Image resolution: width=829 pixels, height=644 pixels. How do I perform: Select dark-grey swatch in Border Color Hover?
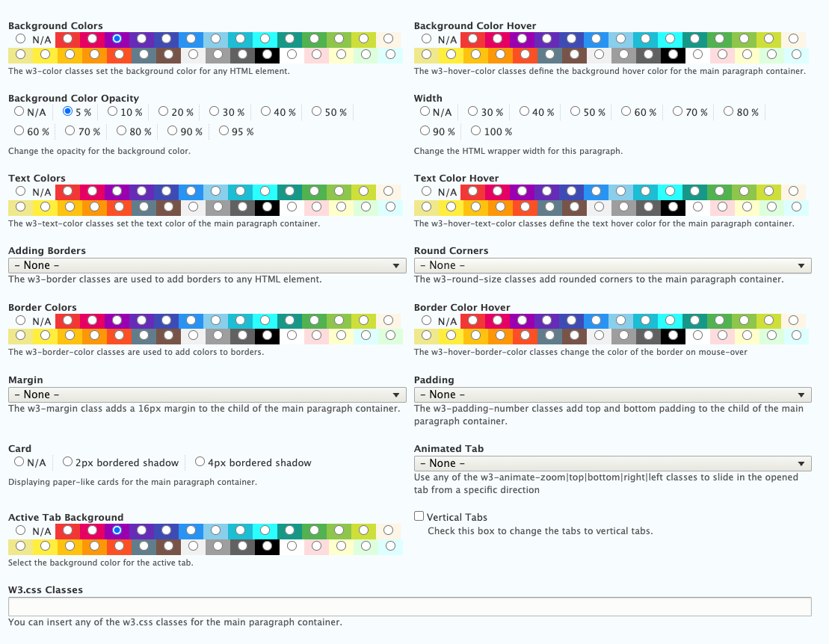(648, 335)
